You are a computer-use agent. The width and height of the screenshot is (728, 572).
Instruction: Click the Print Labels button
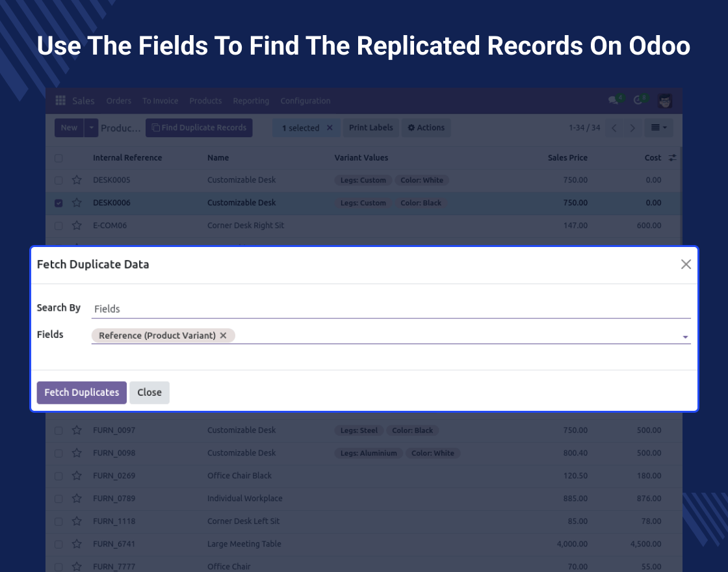click(x=371, y=127)
